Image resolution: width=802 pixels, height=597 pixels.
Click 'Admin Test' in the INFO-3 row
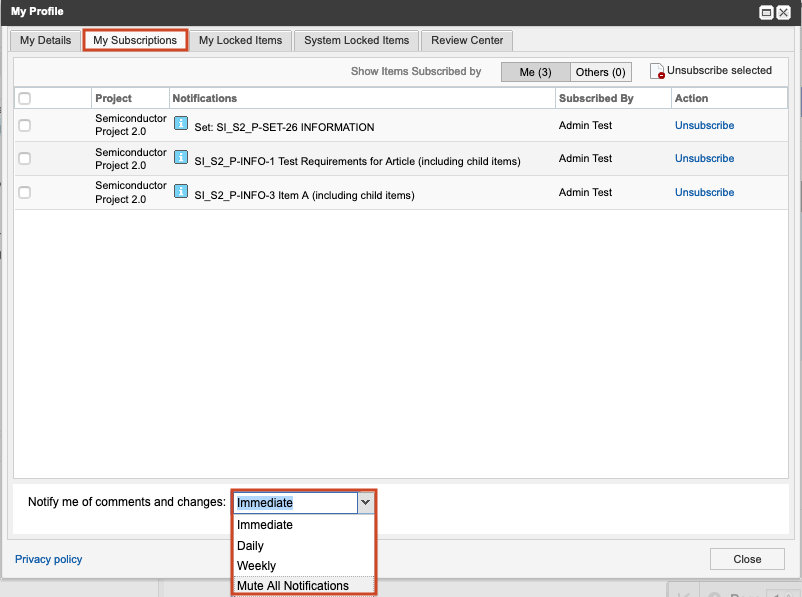click(x=585, y=192)
